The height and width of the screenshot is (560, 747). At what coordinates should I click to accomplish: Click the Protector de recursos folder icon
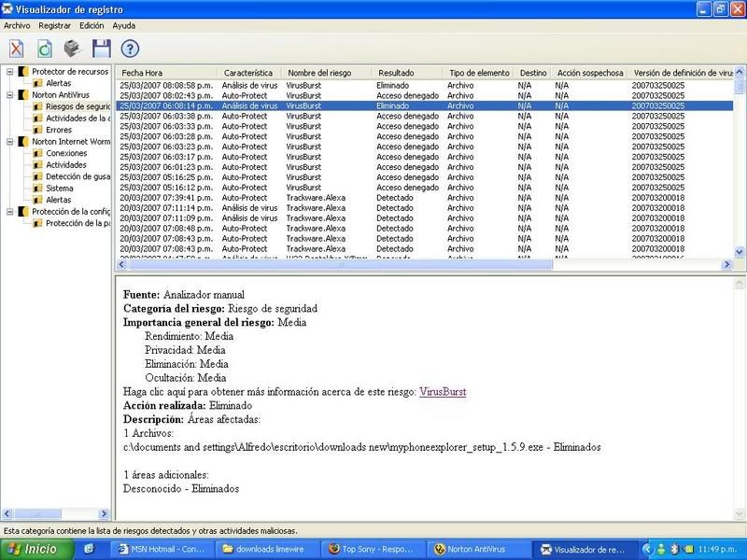[23, 72]
